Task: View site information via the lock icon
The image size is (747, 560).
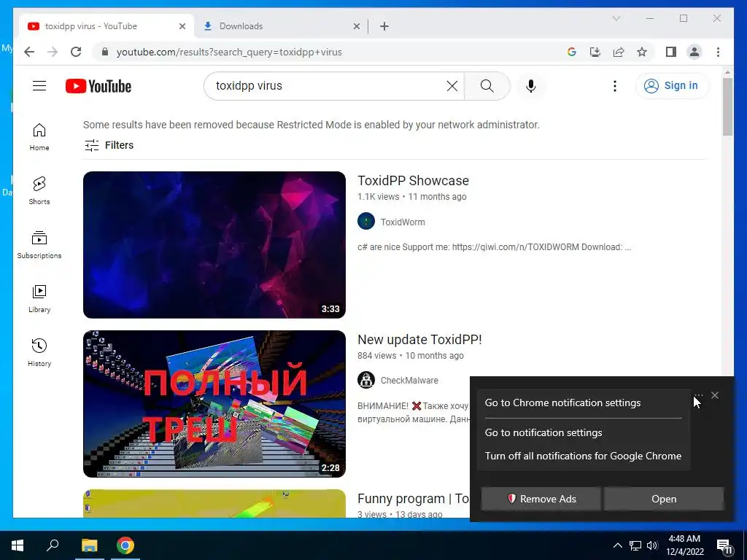Action: pos(105,52)
